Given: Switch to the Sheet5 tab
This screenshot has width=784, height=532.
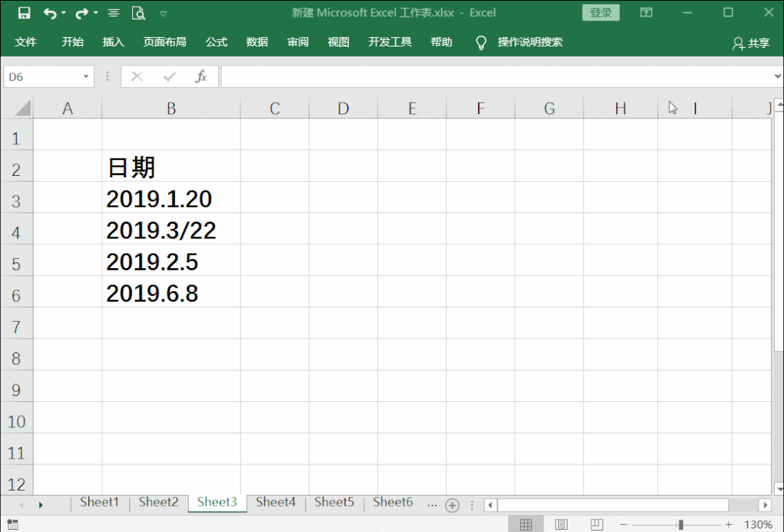Looking at the screenshot, I should point(334,502).
